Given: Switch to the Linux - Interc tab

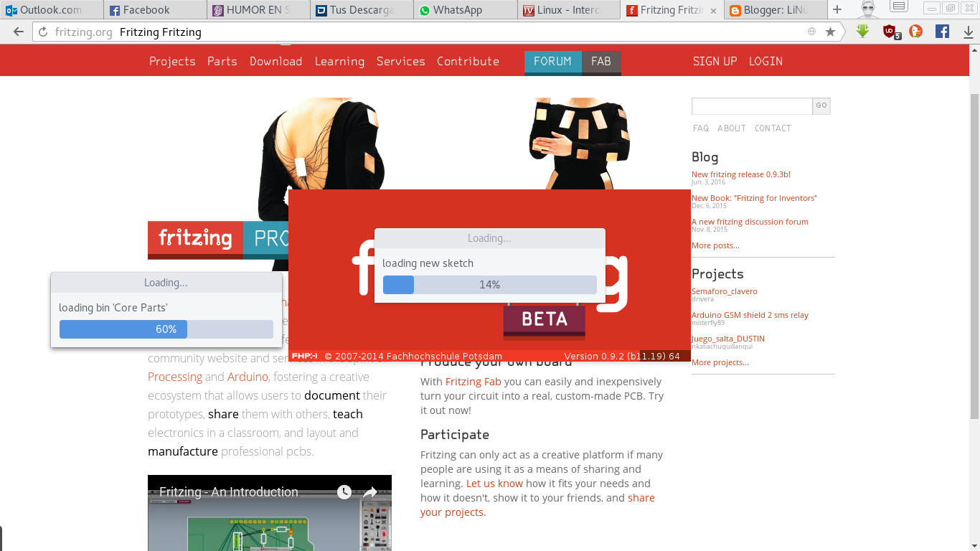Looking at the screenshot, I should coord(568,10).
